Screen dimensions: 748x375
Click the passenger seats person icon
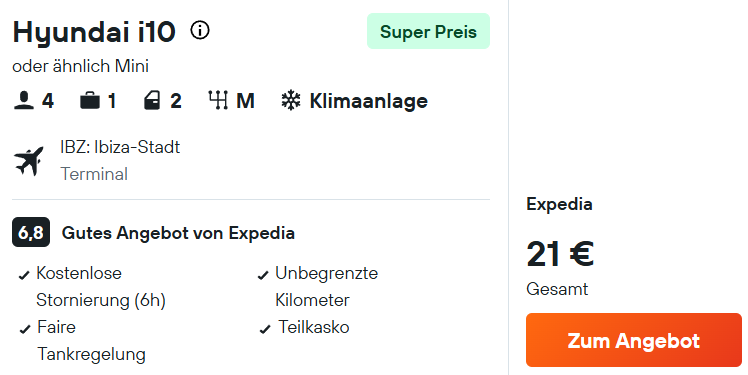pos(24,101)
